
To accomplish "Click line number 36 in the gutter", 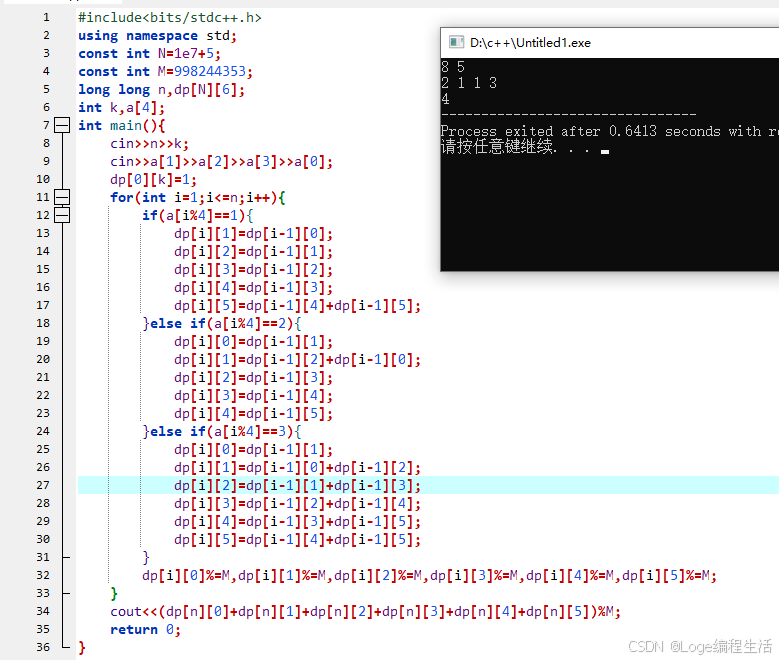I will pos(43,647).
